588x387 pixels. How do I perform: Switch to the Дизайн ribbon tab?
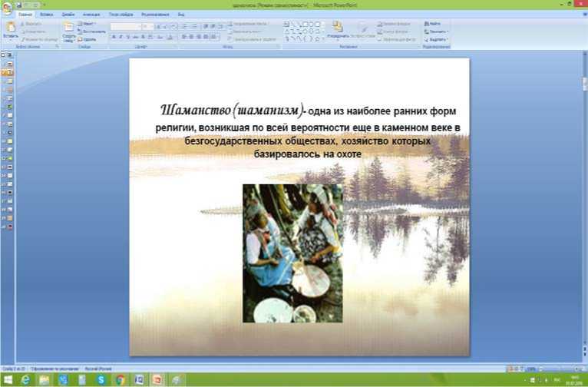(68, 15)
